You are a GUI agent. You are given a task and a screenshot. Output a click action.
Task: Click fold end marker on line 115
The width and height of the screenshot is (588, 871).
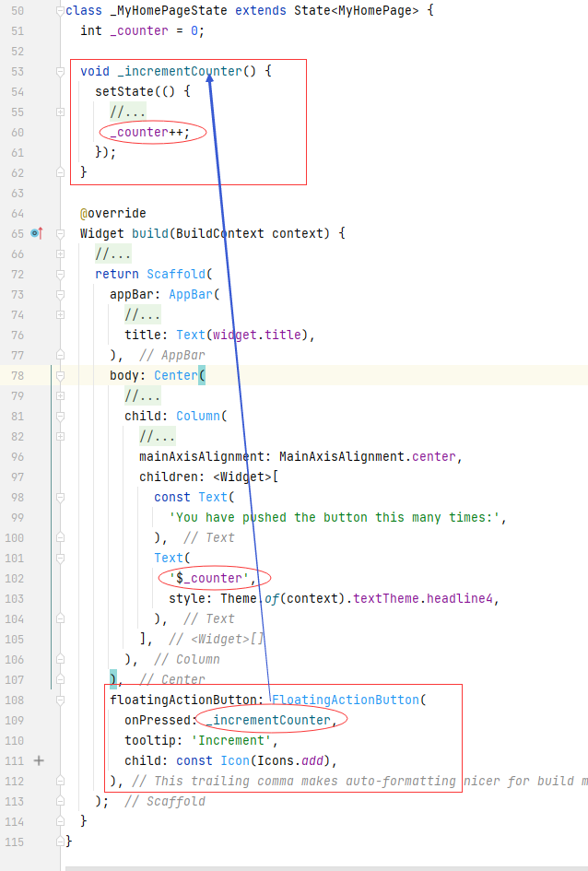(x=60, y=842)
